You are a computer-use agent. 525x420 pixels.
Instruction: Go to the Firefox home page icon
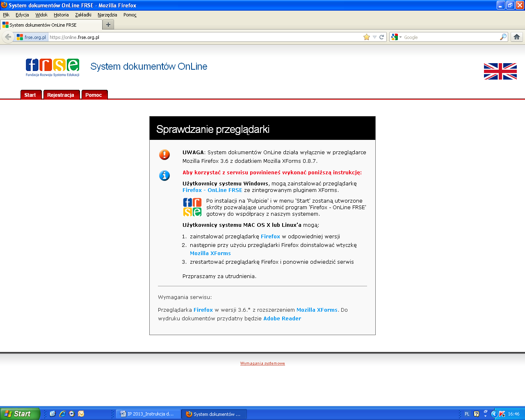point(517,37)
